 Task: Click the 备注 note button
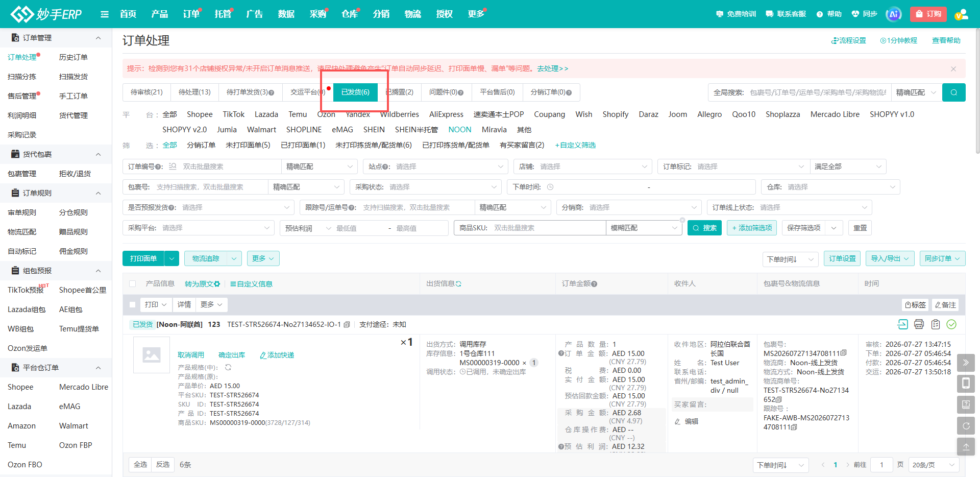945,305
